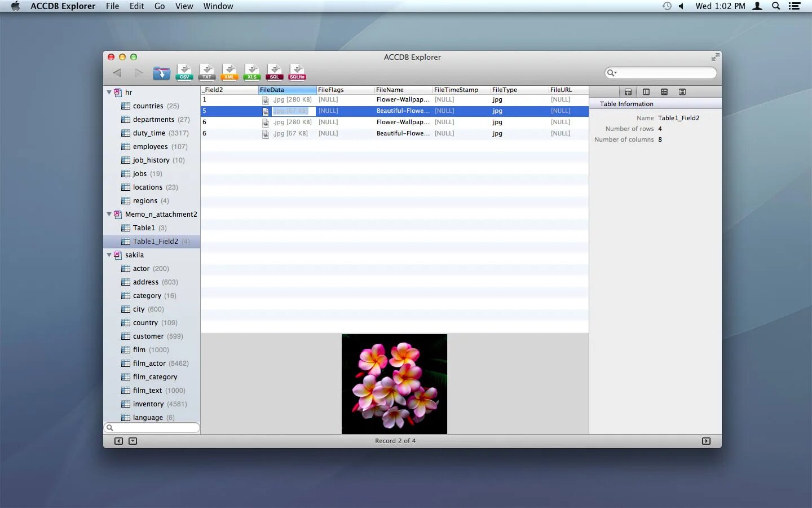Click the flower image preview
This screenshot has height=508, width=812.
394,384
